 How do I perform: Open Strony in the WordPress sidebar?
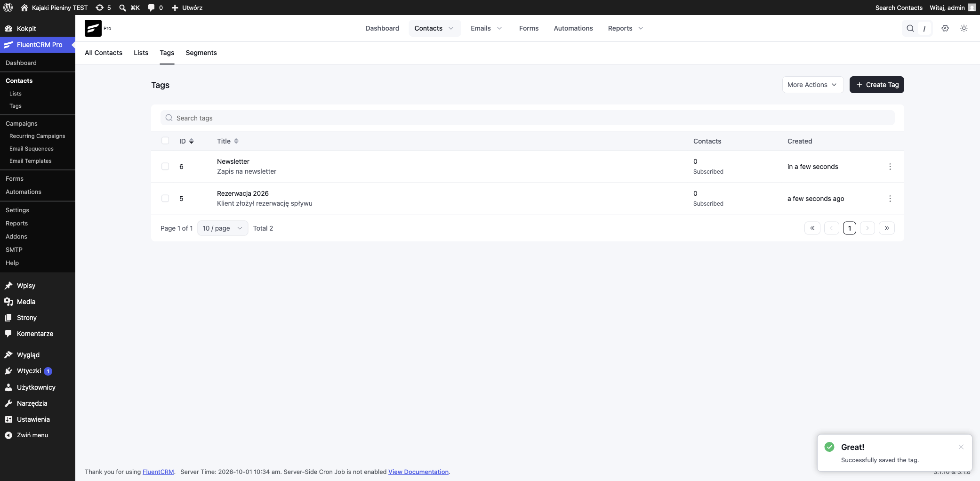pyautogui.click(x=38, y=318)
